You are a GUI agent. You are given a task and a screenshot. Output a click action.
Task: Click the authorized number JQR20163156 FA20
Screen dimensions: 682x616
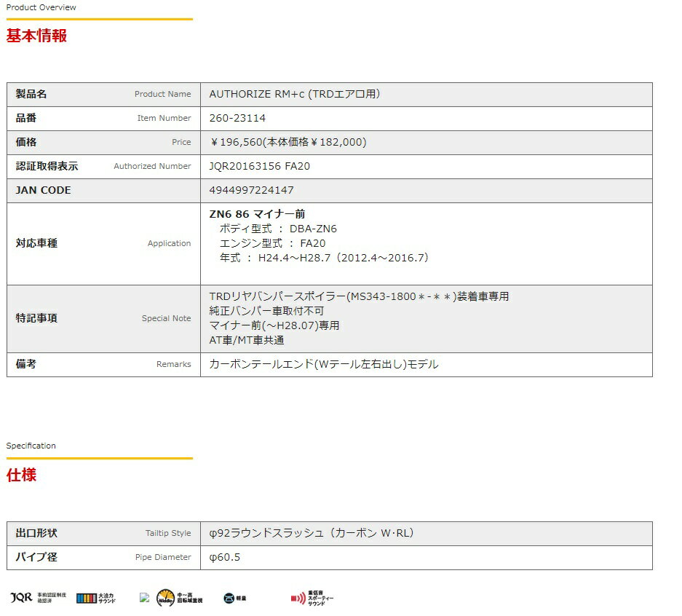coord(259,166)
